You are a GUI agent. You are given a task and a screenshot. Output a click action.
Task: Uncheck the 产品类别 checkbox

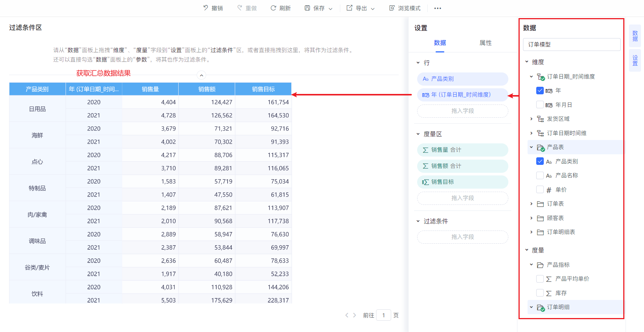click(x=540, y=161)
